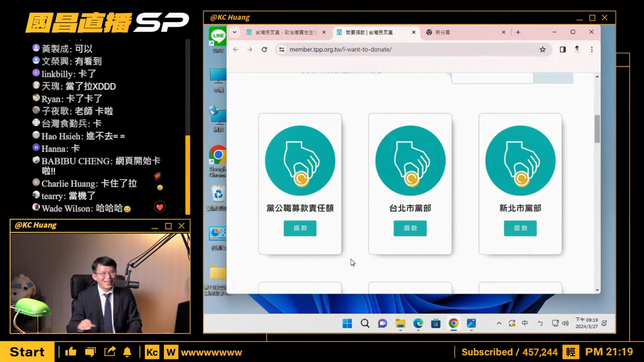Reload the donation page

pyautogui.click(x=264, y=50)
